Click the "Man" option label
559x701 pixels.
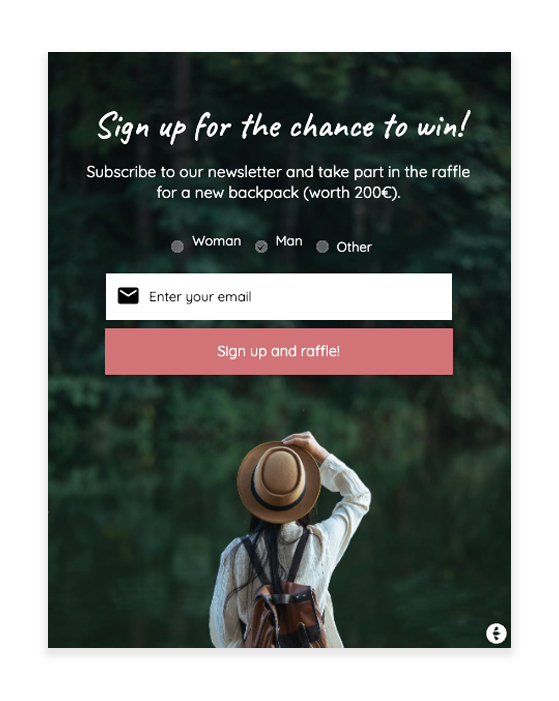[289, 241]
